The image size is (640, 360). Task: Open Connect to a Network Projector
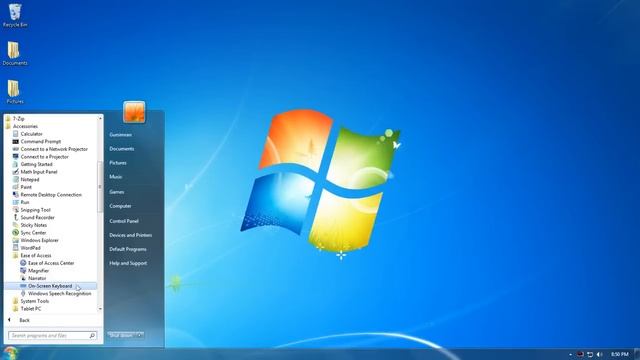pos(50,149)
